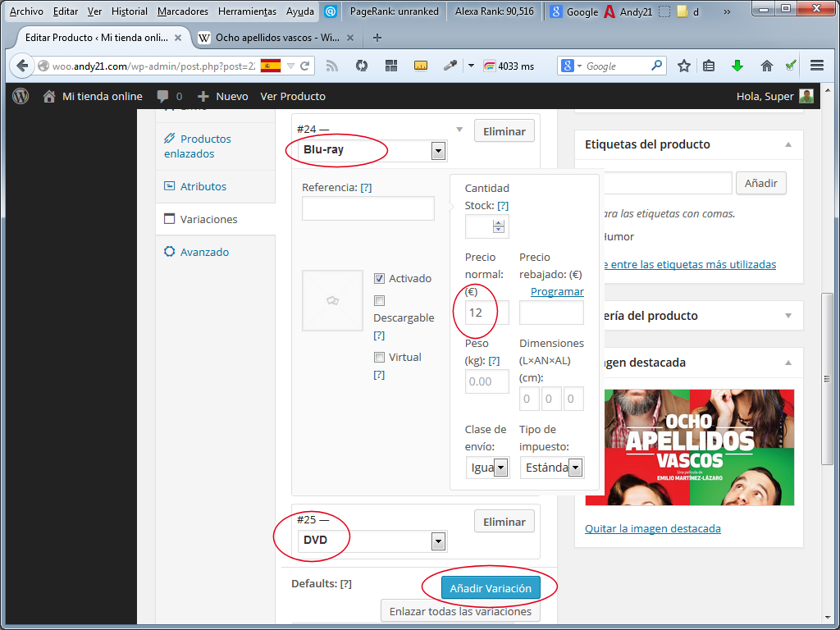
Task: Click the user avatar next to Hola, Super
Action: [x=806, y=96]
